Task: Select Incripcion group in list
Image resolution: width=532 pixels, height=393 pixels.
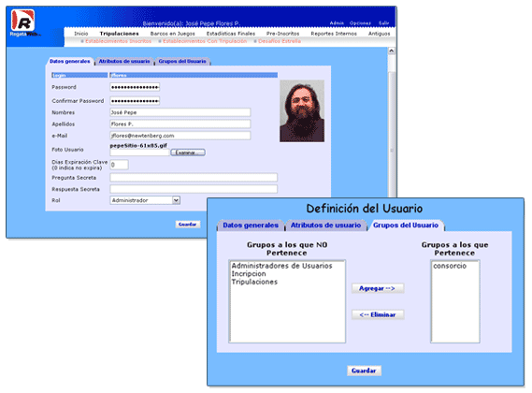Action: coord(249,274)
